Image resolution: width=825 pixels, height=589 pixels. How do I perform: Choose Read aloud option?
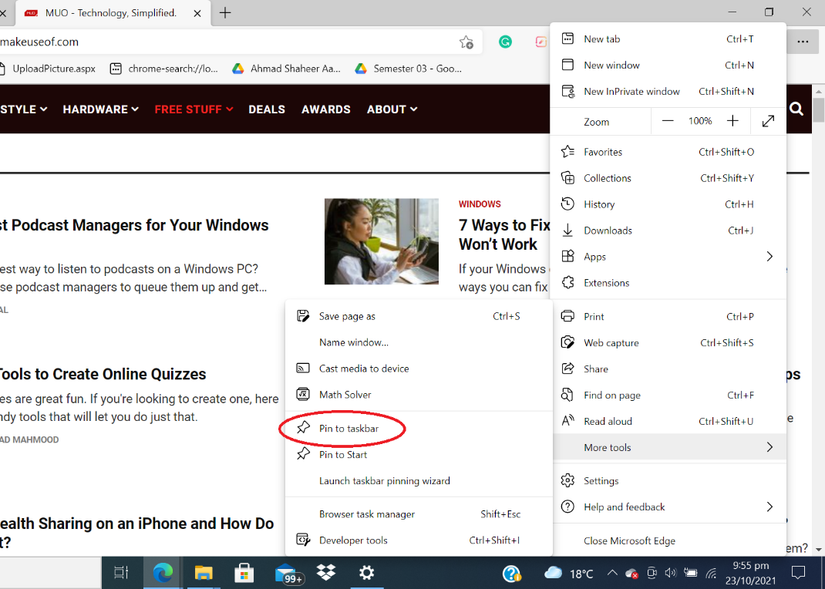click(x=668, y=421)
